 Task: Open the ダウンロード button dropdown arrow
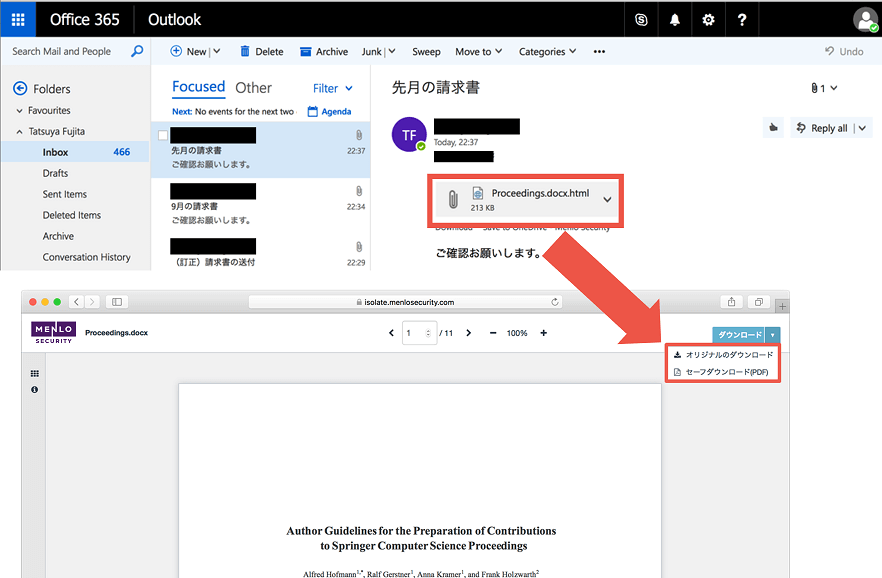772,335
